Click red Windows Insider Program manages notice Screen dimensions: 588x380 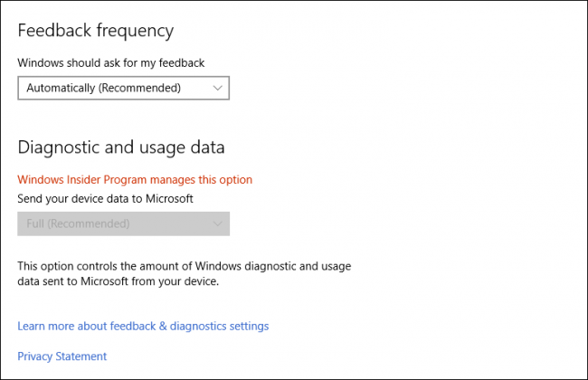coord(134,180)
